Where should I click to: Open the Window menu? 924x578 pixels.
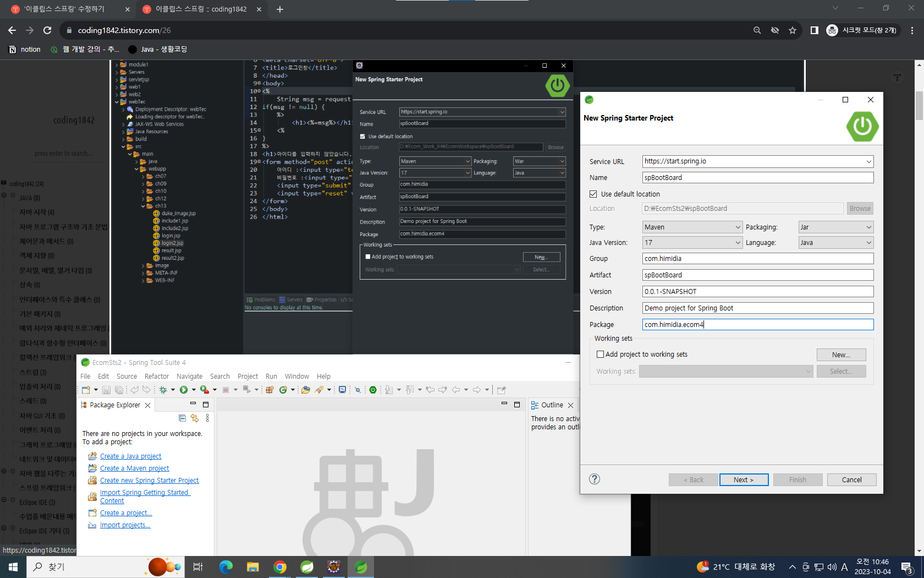pos(297,377)
